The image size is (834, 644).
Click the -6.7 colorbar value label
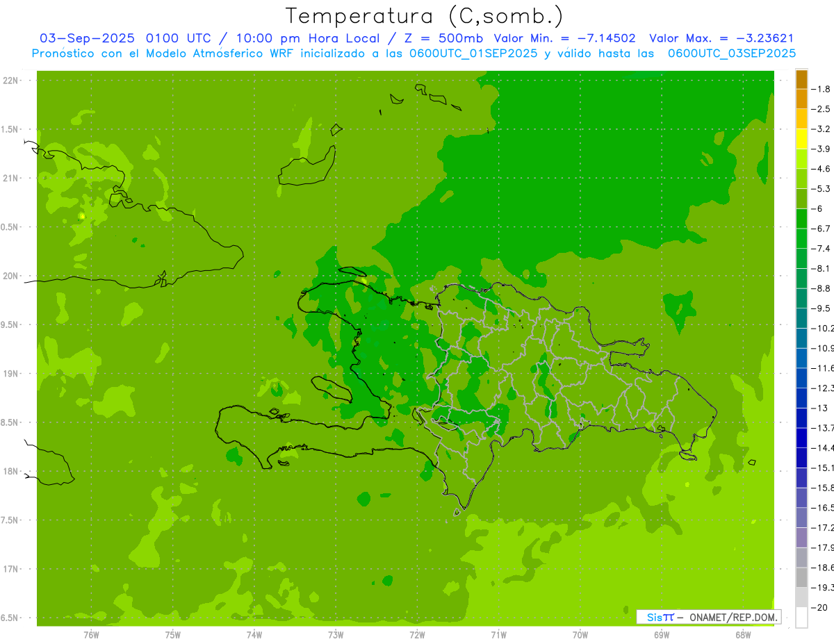coord(821,229)
